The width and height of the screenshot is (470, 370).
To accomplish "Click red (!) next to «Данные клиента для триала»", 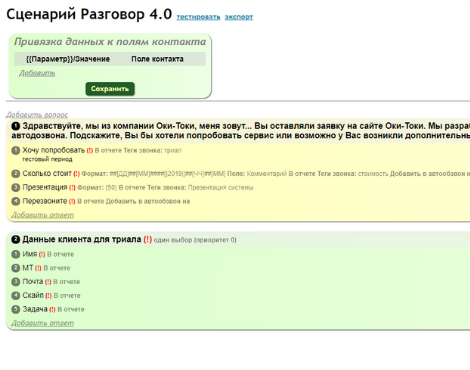I will (148, 239).
